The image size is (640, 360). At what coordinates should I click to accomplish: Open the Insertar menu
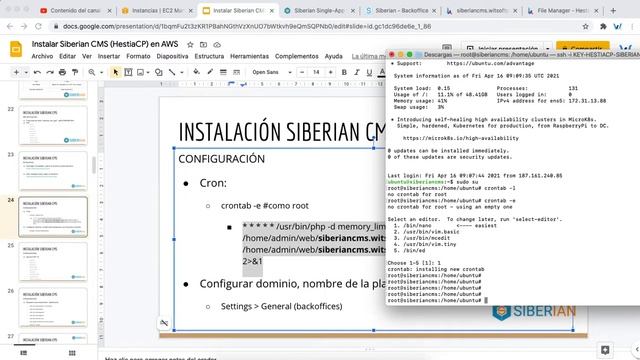pyautogui.click(x=109, y=56)
